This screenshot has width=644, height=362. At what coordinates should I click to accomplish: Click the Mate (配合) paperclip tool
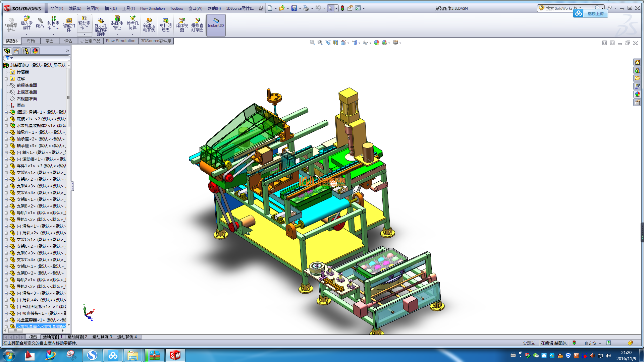pyautogui.click(x=40, y=23)
